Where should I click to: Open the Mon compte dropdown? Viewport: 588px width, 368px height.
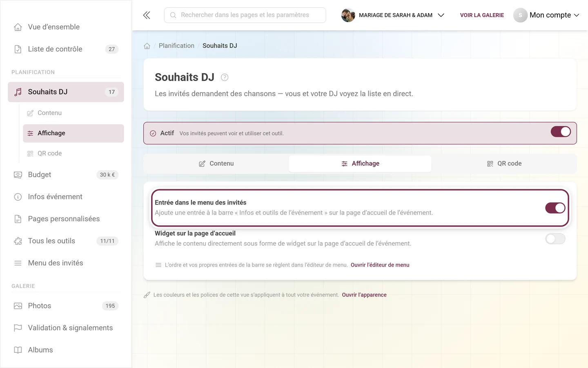click(546, 15)
